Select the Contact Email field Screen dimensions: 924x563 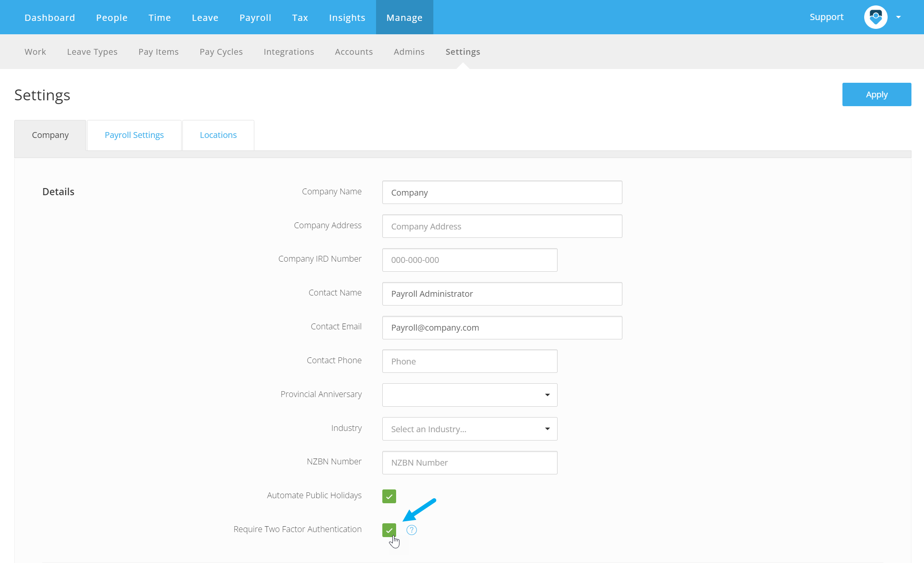[502, 328]
